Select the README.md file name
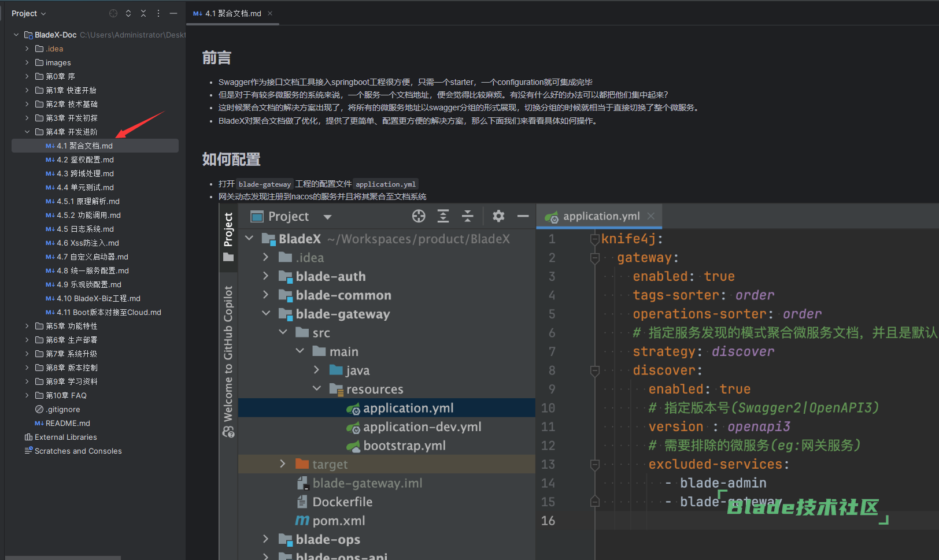The height and width of the screenshot is (560, 939). tap(68, 423)
